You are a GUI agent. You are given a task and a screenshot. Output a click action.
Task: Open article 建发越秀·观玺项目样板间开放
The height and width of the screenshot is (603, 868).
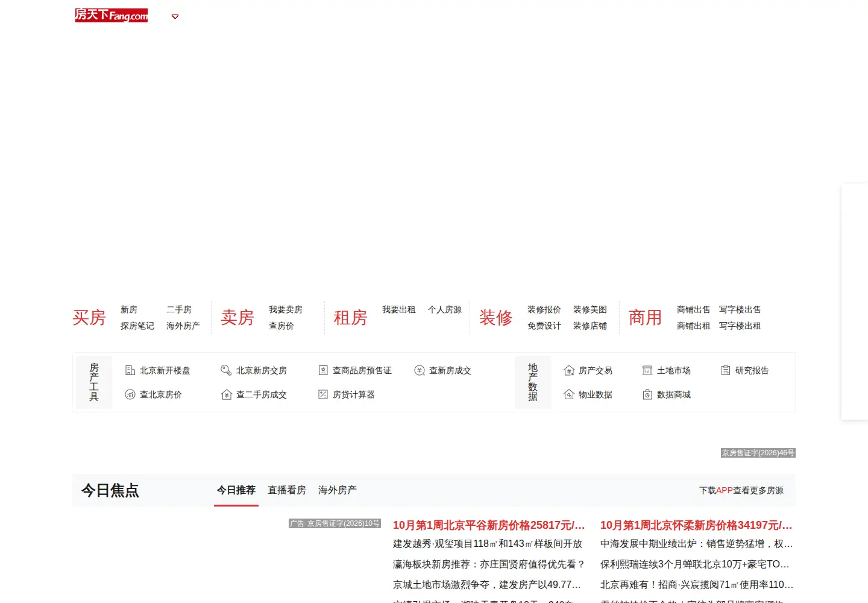click(x=488, y=544)
